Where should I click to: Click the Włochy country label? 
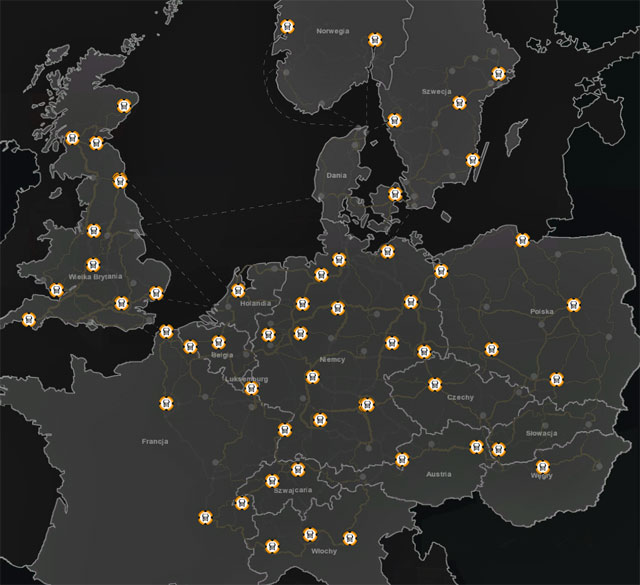tap(323, 552)
